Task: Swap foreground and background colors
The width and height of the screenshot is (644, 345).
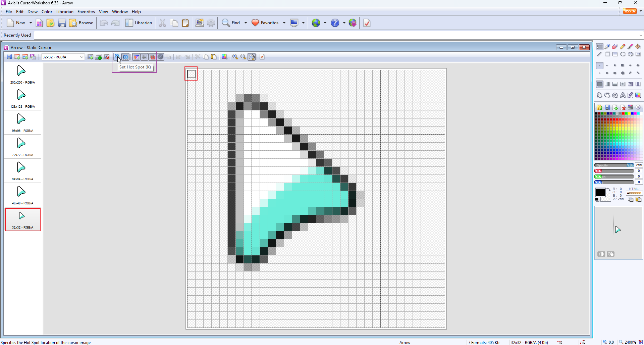Action: pyautogui.click(x=608, y=190)
